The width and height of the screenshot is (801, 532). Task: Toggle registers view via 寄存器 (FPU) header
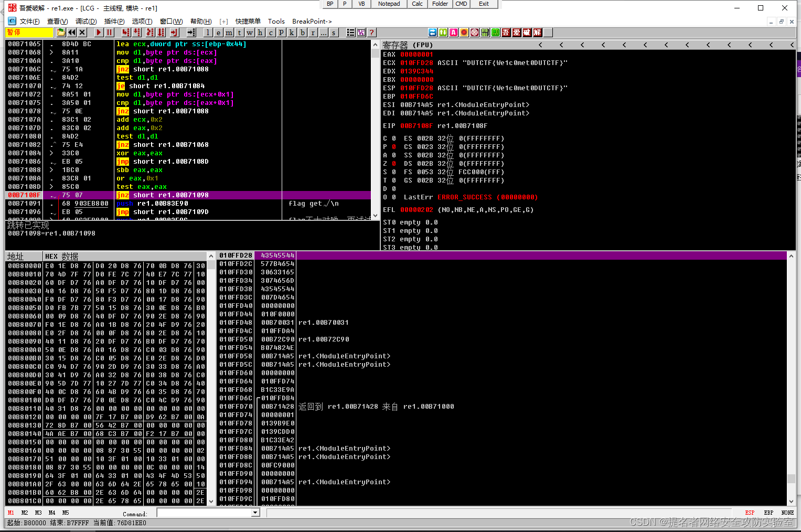click(408, 45)
